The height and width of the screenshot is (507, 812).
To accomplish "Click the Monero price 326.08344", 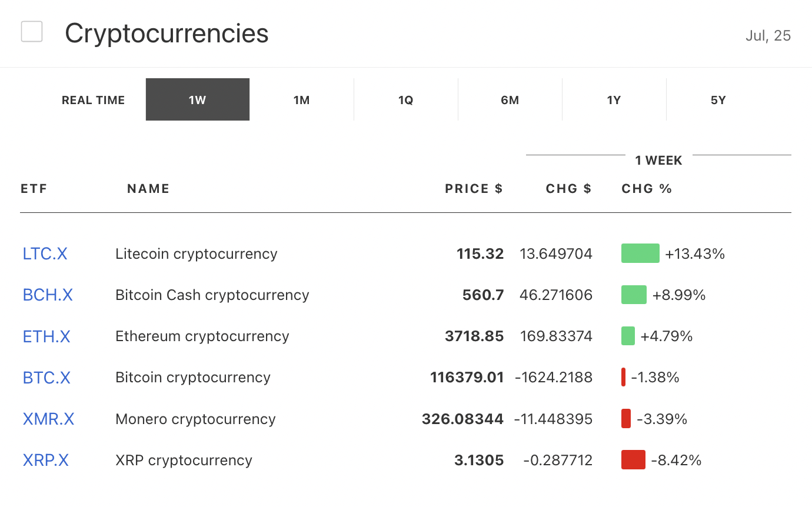I will pyautogui.click(x=463, y=419).
